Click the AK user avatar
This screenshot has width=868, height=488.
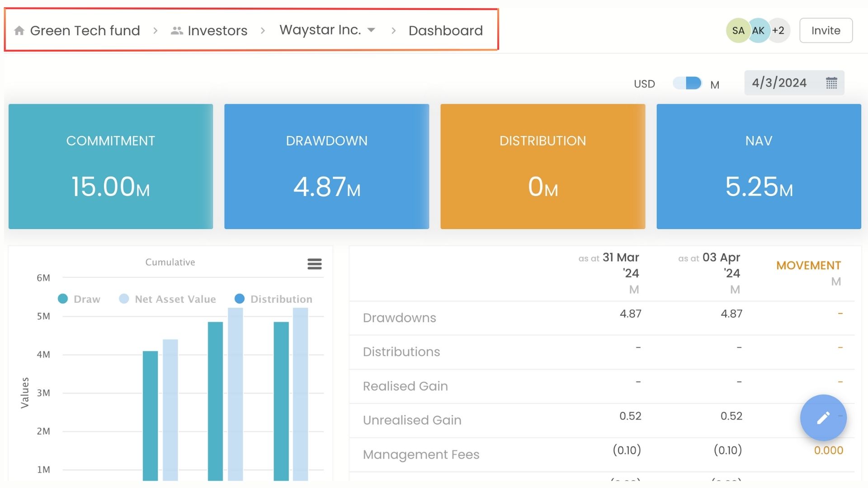tap(758, 31)
